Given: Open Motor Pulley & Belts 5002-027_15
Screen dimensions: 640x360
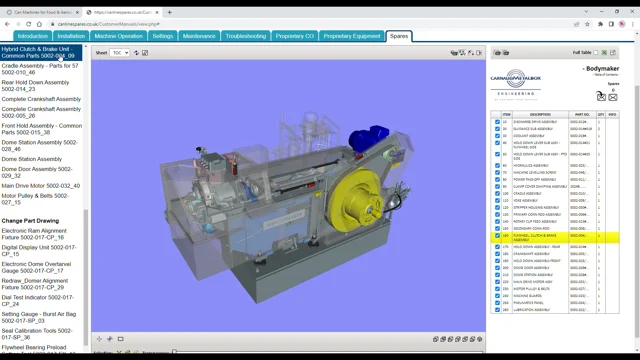Looking at the screenshot, I should [x=35, y=199].
